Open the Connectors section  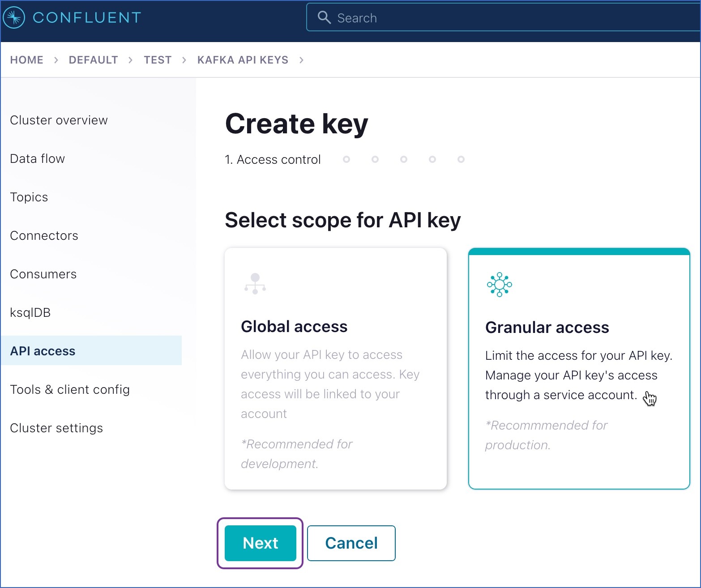(44, 235)
